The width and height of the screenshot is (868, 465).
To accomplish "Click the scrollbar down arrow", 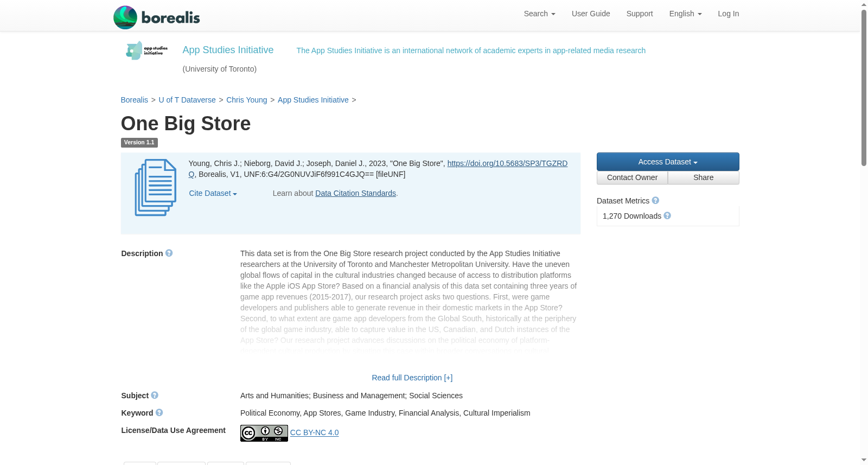I will 864,460.
